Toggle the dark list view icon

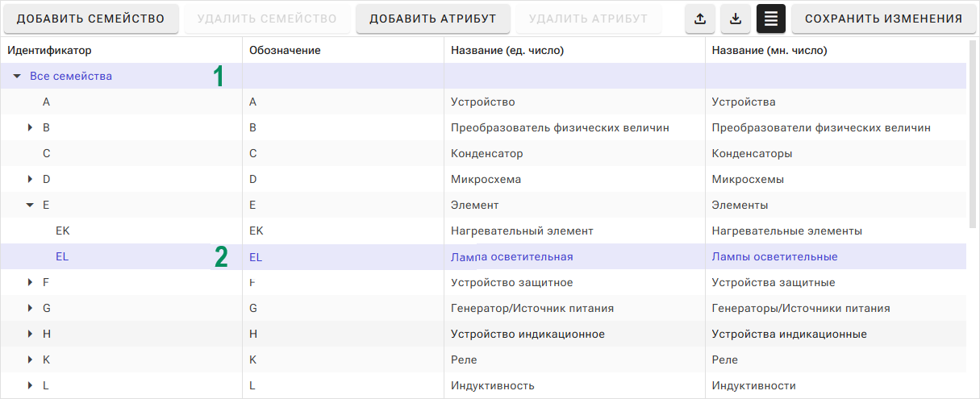771,19
